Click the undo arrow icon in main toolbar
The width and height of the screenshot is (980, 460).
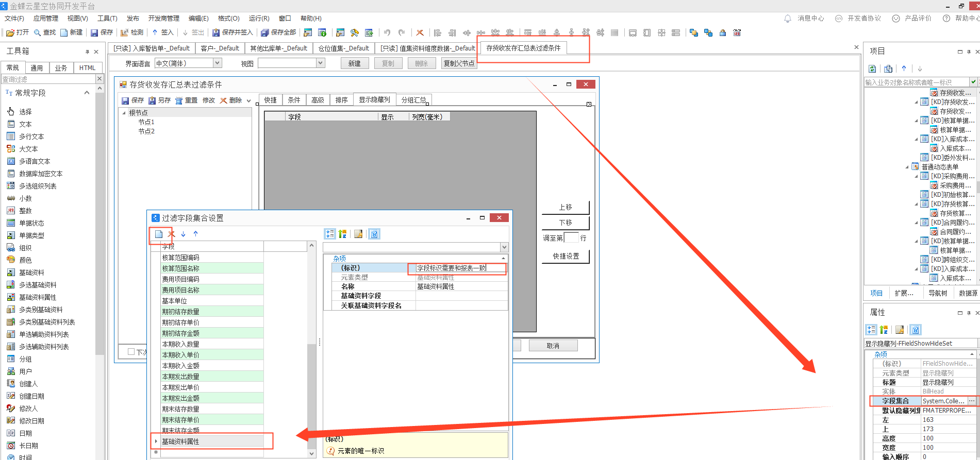coord(387,32)
